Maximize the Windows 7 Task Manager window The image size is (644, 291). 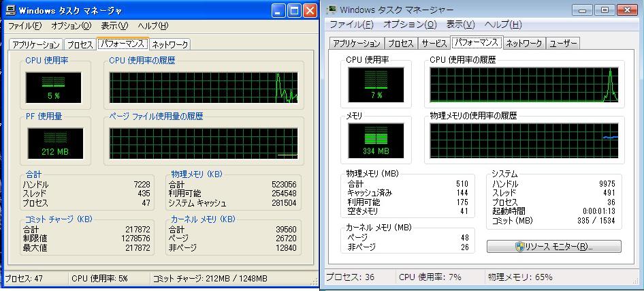click(x=604, y=10)
